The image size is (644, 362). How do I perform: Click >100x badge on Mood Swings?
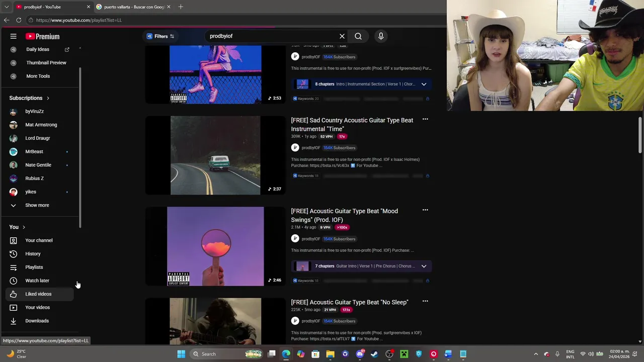pyautogui.click(x=342, y=227)
